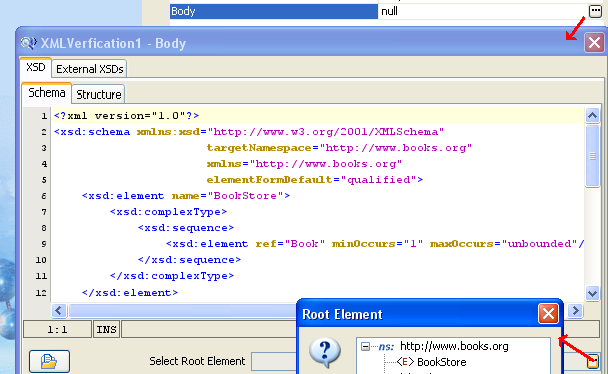Viewport: 608px width, 374px height.
Task: Click the XMLVerfication1 window title icon
Action: pos(28,43)
